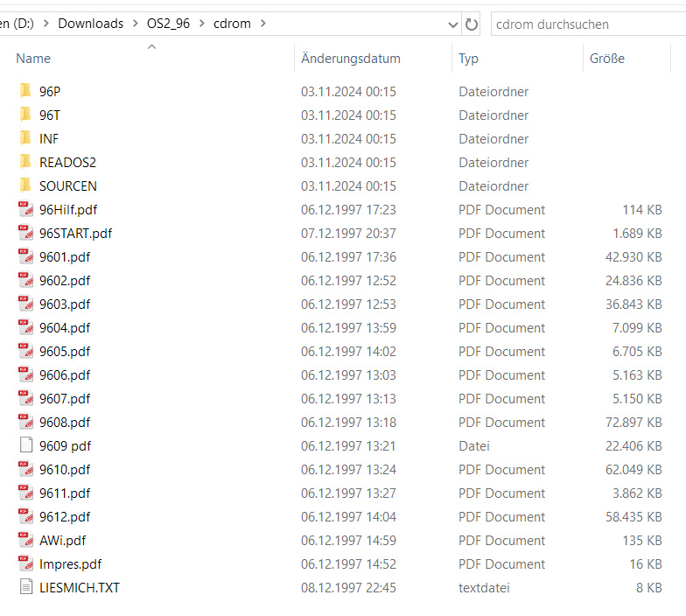Image resolution: width=686 pixels, height=616 pixels.
Task: Select the INF folder icon
Action: pyautogui.click(x=25, y=138)
